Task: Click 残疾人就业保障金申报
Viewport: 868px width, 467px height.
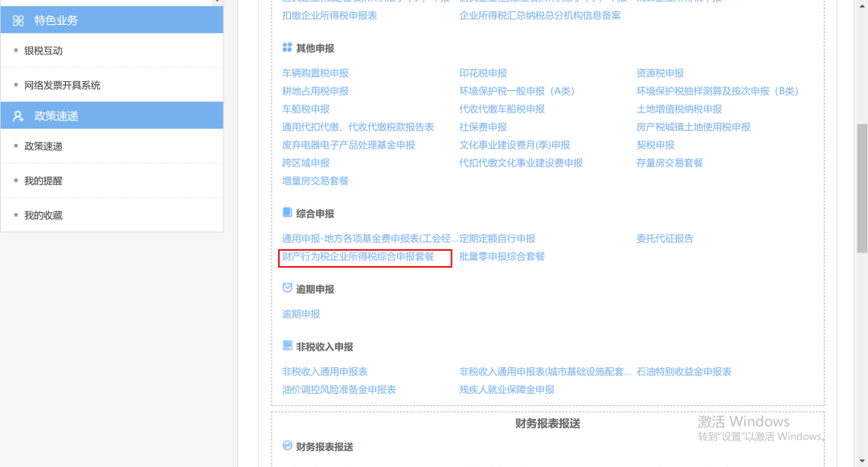Action: [x=506, y=390]
